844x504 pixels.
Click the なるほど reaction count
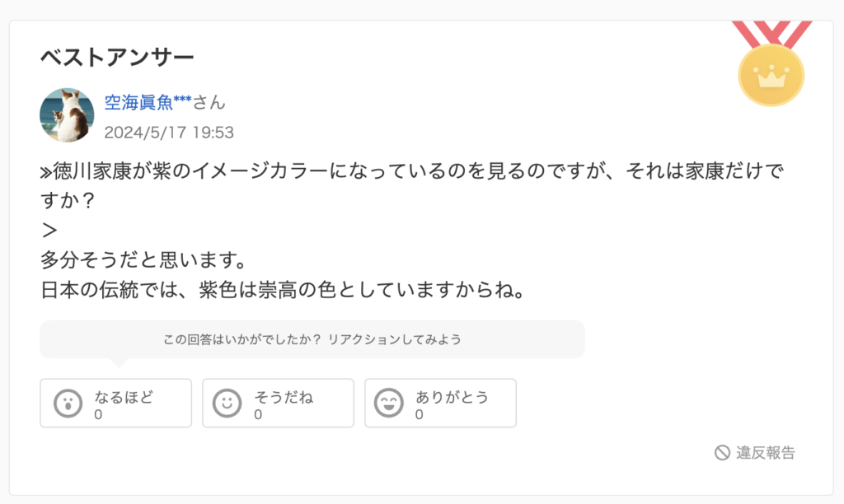[x=98, y=415]
